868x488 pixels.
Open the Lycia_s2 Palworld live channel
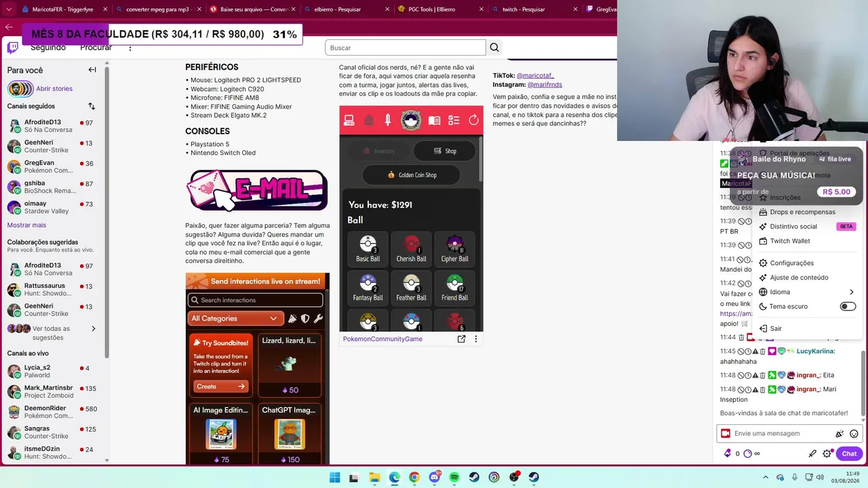pos(51,371)
